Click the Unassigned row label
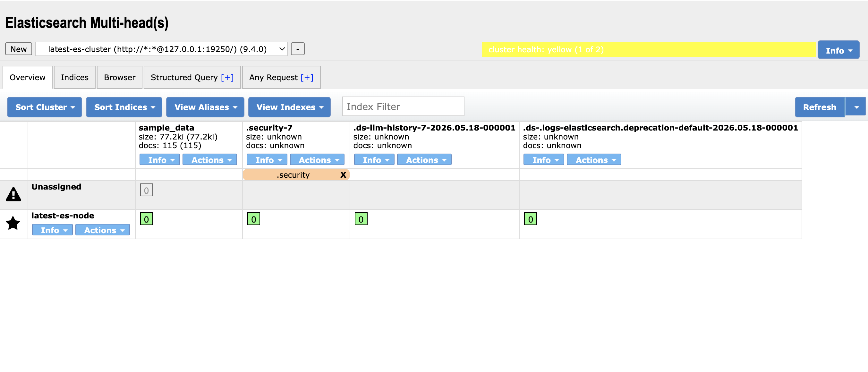Screen dimensions: 868x372 click(56, 187)
